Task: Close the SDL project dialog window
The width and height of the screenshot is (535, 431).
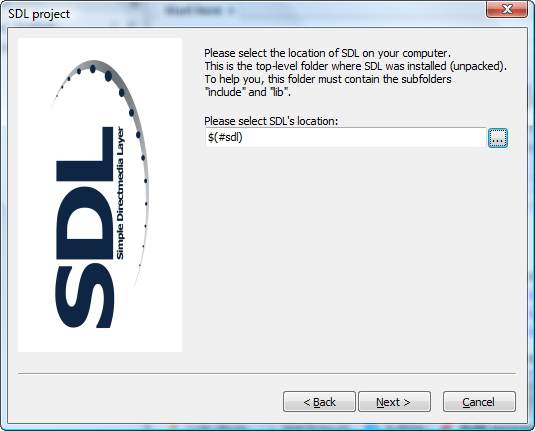Action: pyautogui.click(x=507, y=9)
